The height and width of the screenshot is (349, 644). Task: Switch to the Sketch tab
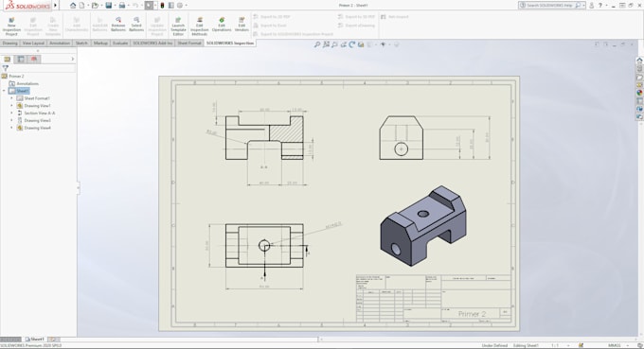pos(81,44)
